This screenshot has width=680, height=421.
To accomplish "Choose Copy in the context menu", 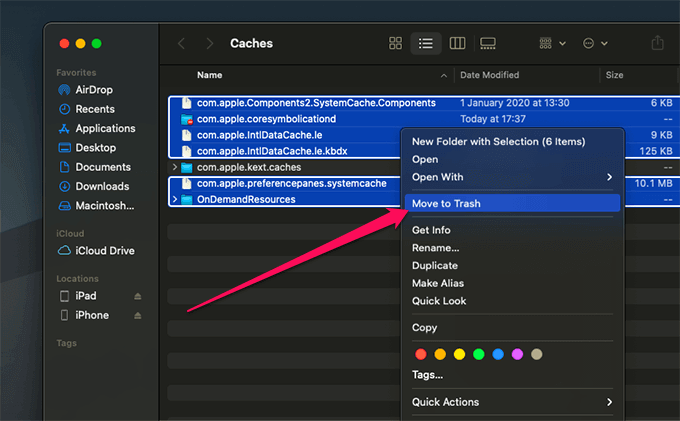I will point(424,327).
